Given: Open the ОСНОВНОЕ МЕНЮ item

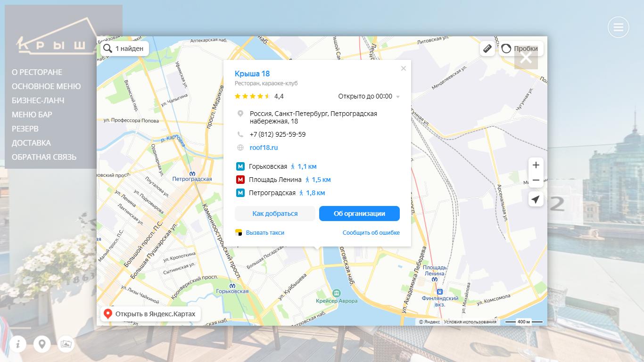Looking at the screenshot, I should 46,86.
